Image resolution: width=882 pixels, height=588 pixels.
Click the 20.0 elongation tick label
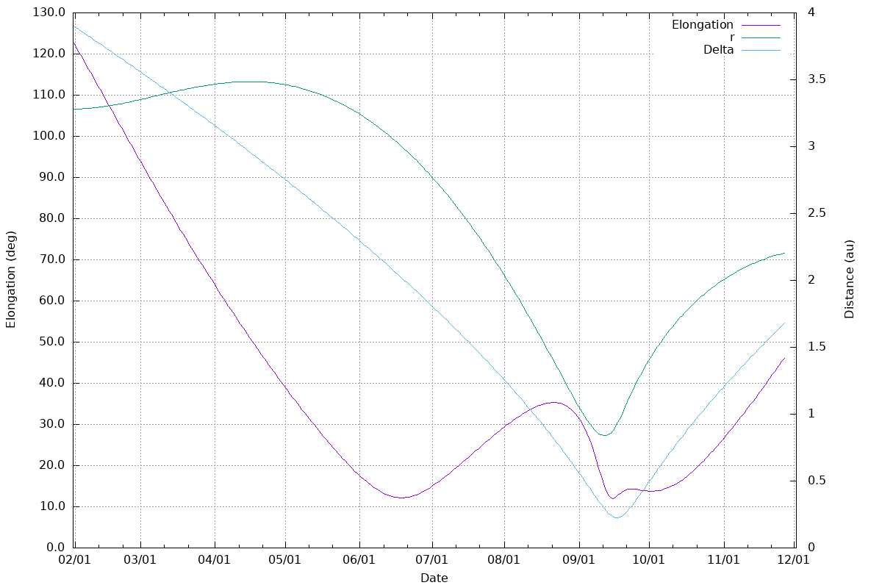pos(54,465)
